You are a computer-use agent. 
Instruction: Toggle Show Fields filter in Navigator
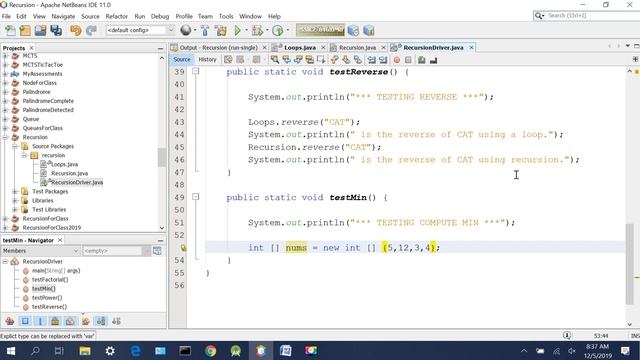tap(25, 321)
